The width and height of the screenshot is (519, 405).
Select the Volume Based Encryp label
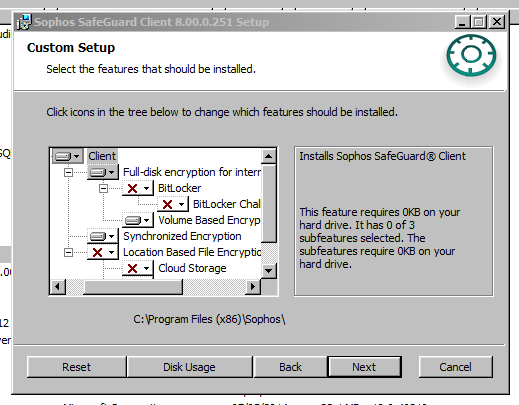(x=209, y=220)
